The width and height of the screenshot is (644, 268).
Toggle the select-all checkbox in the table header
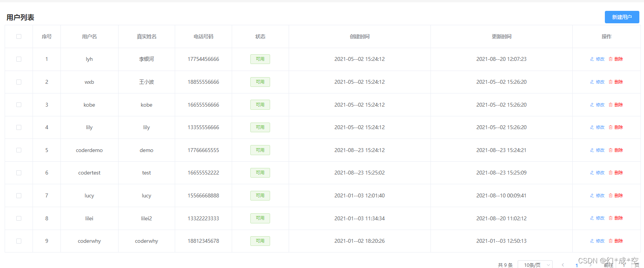pos(19,36)
